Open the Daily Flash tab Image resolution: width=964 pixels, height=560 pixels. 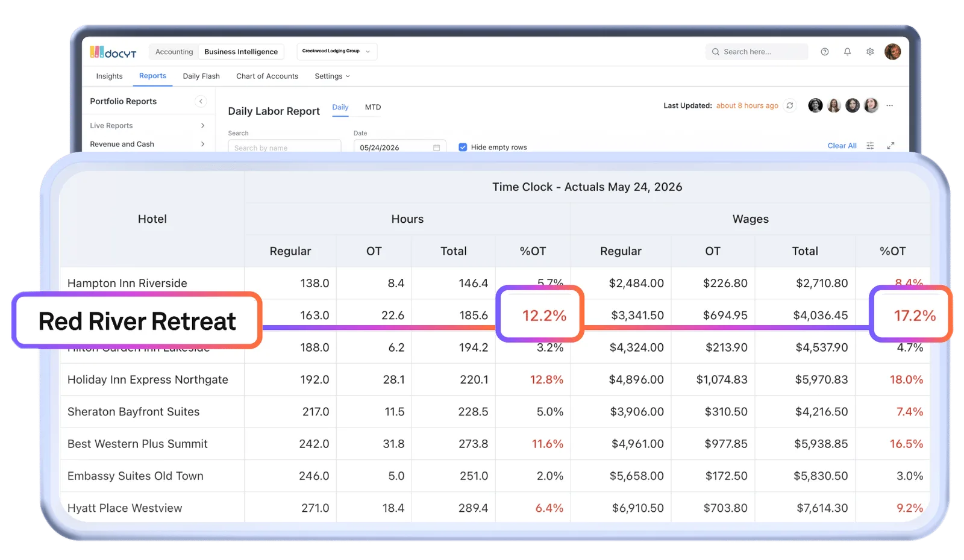pyautogui.click(x=201, y=76)
